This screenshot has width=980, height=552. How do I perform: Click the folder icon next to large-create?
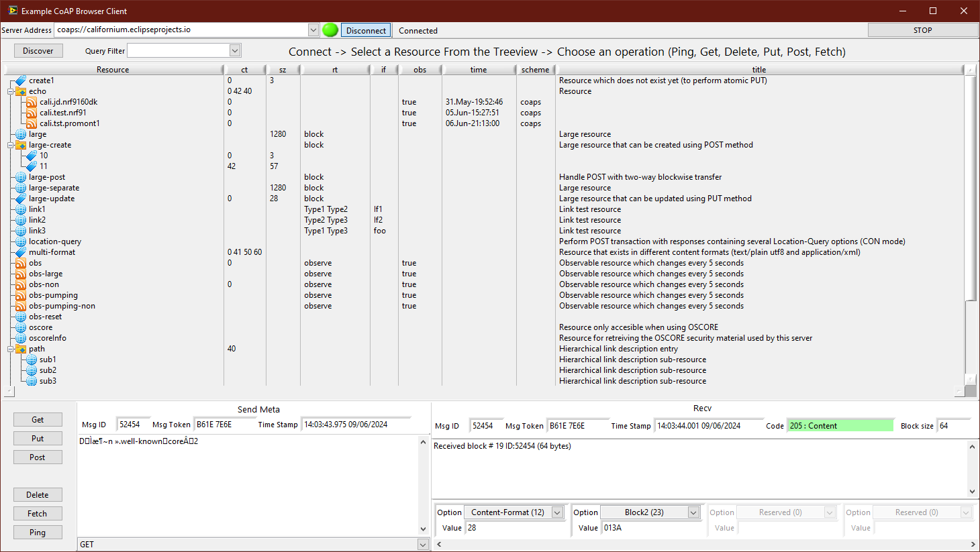coord(20,144)
